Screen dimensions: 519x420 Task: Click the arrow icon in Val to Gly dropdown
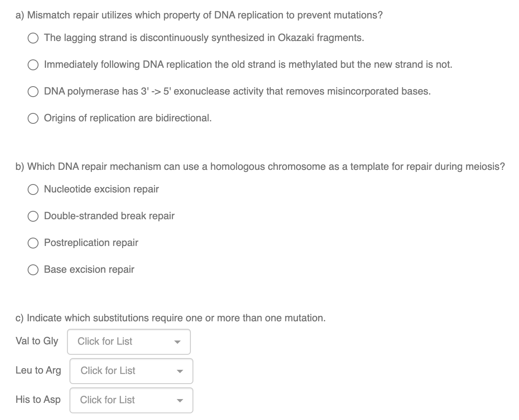click(177, 342)
